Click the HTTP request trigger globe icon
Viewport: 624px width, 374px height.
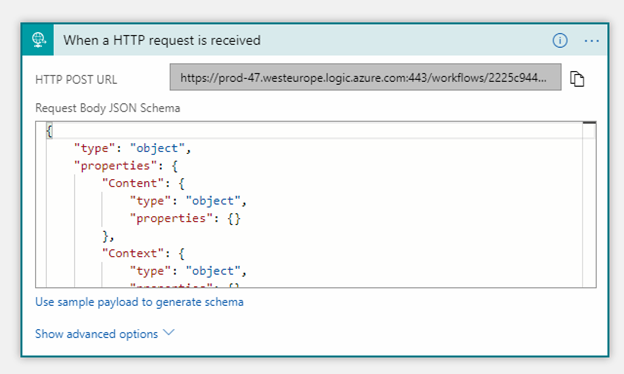[38, 40]
